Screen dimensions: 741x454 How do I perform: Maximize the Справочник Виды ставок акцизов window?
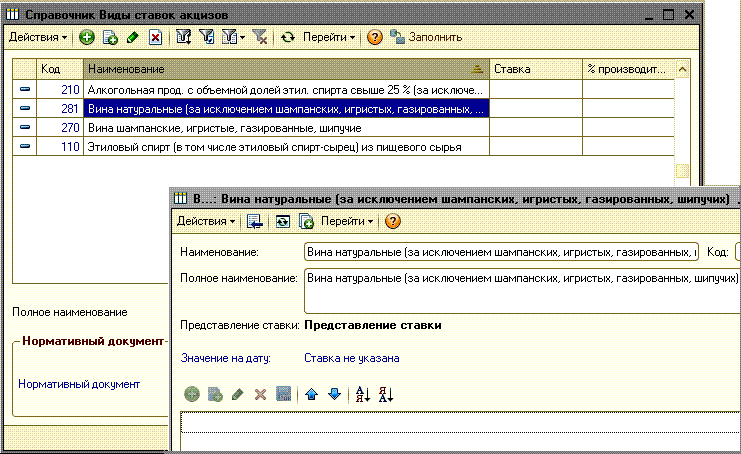point(668,15)
